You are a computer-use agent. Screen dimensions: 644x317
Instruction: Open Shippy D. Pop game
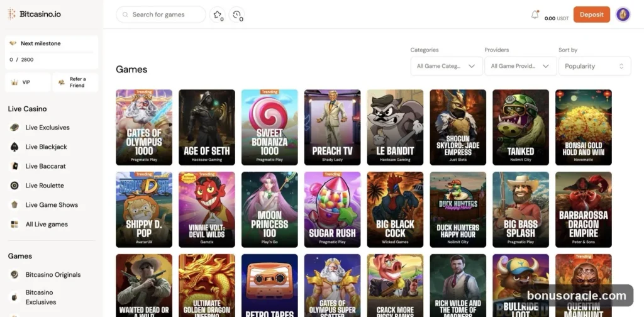pyautogui.click(x=144, y=209)
